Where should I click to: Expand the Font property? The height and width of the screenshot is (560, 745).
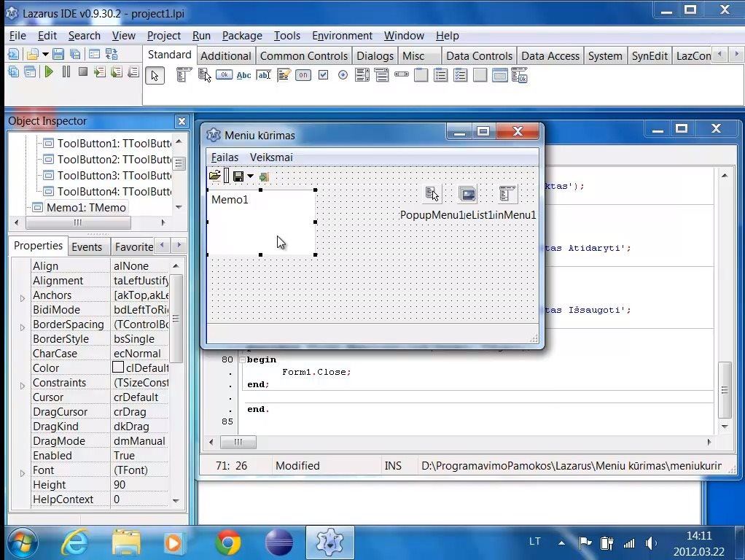pyautogui.click(x=23, y=473)
